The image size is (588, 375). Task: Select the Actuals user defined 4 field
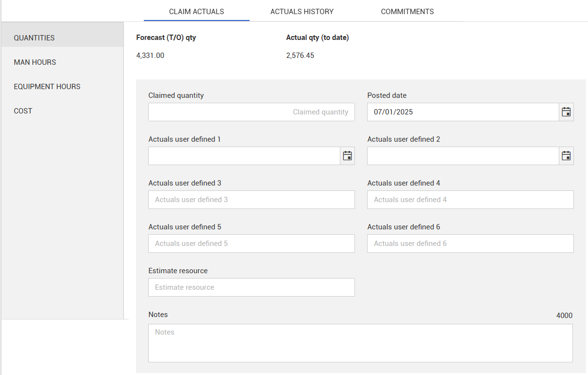point(470,200)
